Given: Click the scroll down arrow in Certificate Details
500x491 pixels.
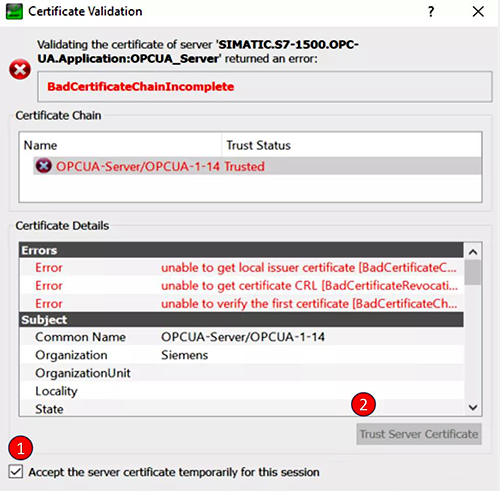Looking at the screenshot, I should click(473, 407).
